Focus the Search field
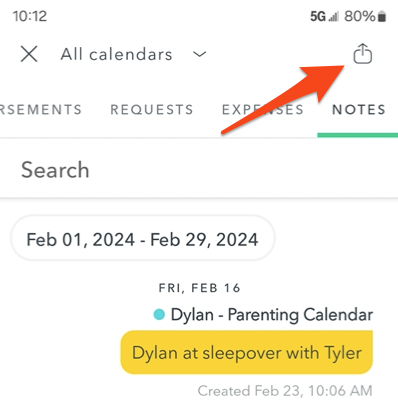The width and height of the screenshot is (398, 406). point(199,169)
